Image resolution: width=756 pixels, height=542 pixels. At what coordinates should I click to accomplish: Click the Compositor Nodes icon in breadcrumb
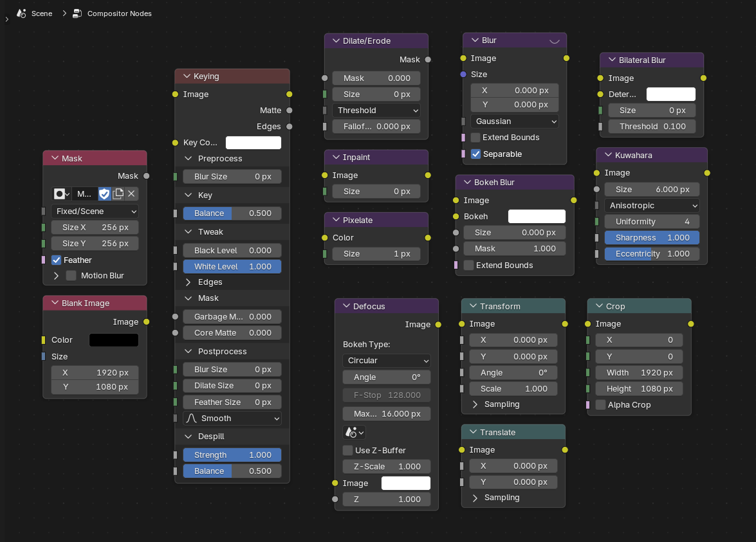(x=77, y=14)
